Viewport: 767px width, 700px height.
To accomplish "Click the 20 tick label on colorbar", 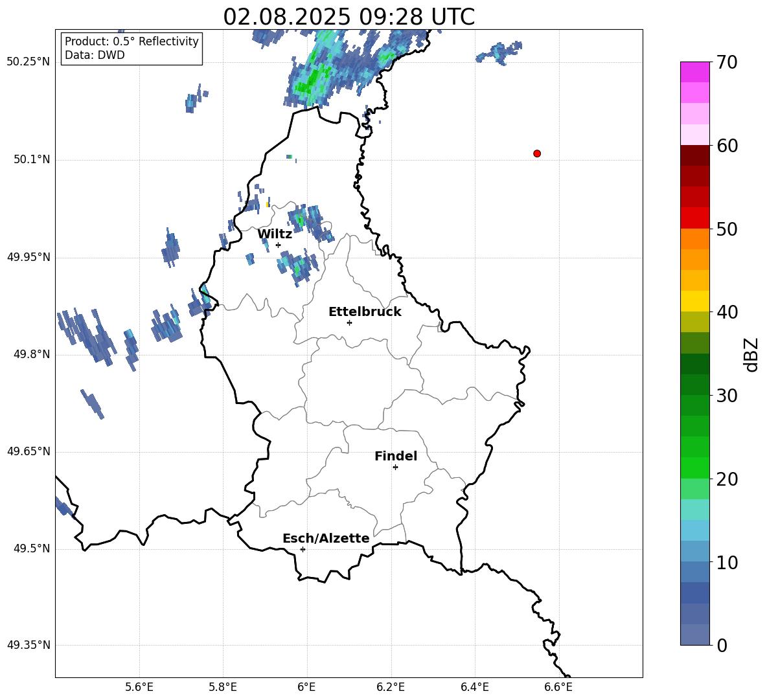I will coord(727,479).
